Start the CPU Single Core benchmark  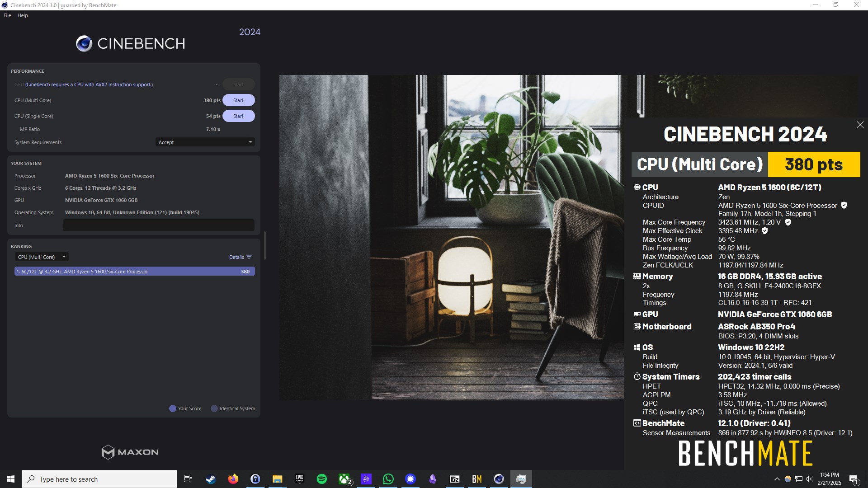click(x=238, y=116)
